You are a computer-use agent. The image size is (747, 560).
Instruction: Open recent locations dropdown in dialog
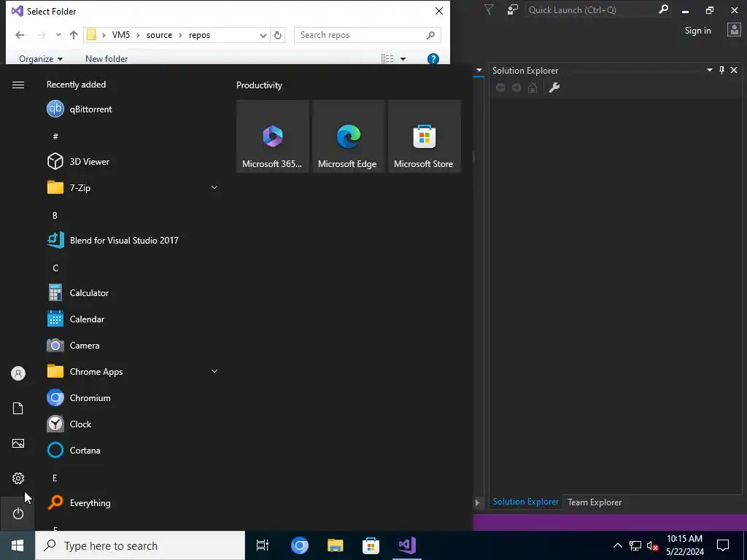58,35
